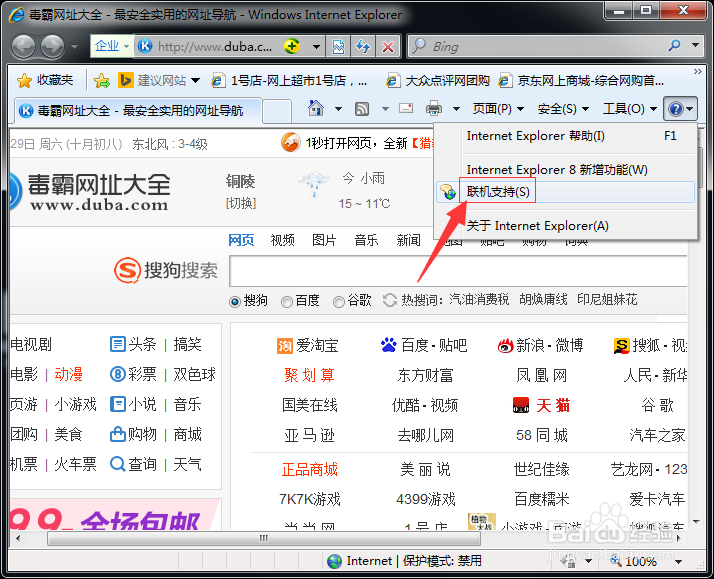714x579 pixels.
Task: Click the 视频 search category tab
Action: [282, 240]
